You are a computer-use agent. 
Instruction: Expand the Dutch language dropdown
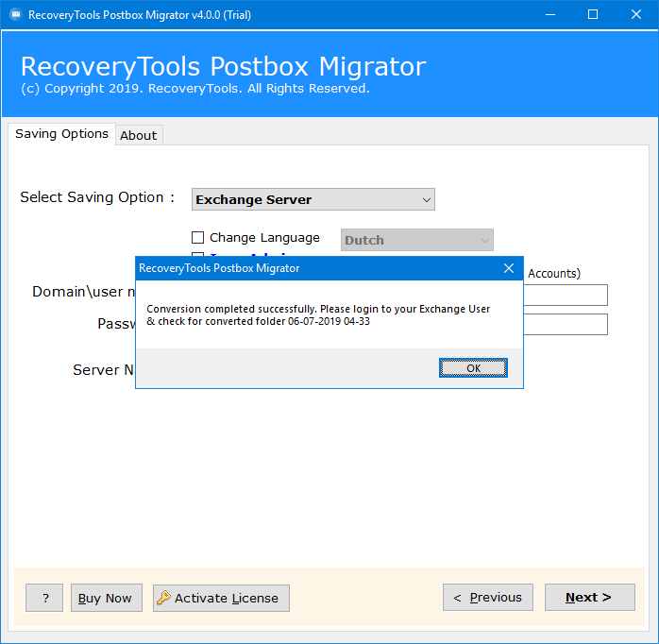(417, 240)
